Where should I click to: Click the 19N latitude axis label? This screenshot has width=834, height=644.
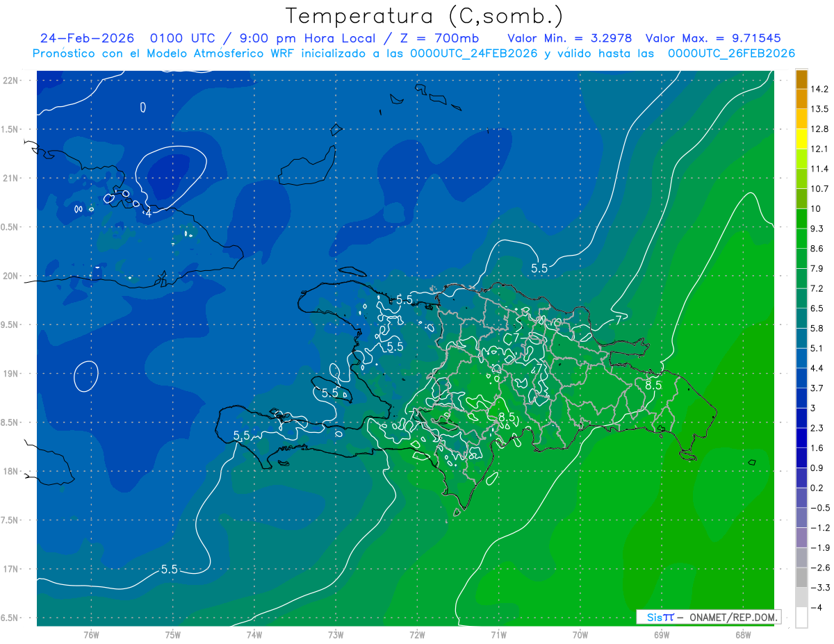[11, 374]
